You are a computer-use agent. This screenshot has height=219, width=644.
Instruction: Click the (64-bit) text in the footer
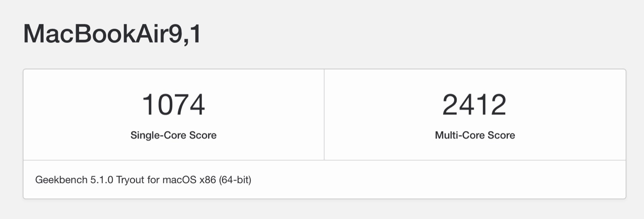[x=235, y=180]
